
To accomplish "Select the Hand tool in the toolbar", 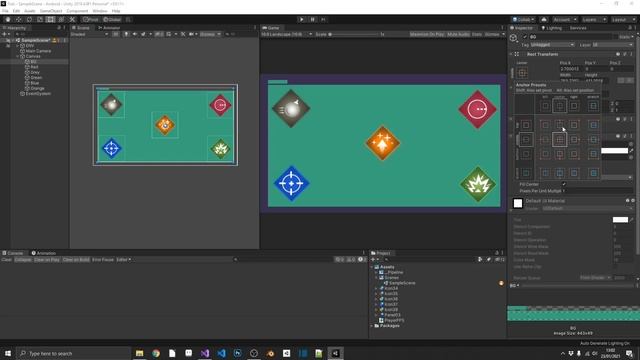I will click(8, 20).
